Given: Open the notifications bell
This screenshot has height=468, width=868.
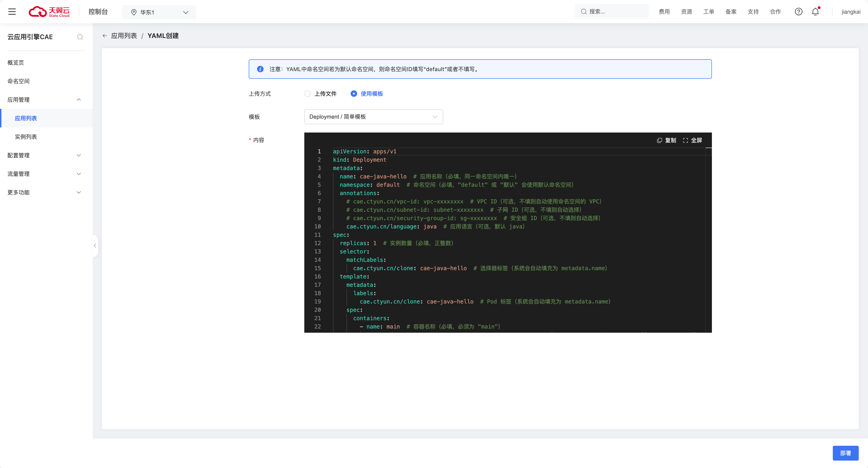Looking at the screenshot, I should [x=815, y=12].
